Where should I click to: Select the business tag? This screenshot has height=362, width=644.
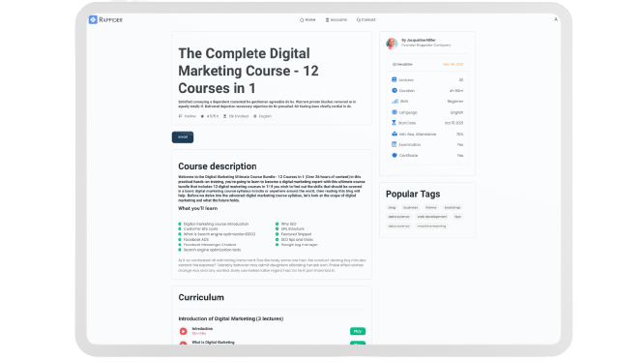[410, 207]
